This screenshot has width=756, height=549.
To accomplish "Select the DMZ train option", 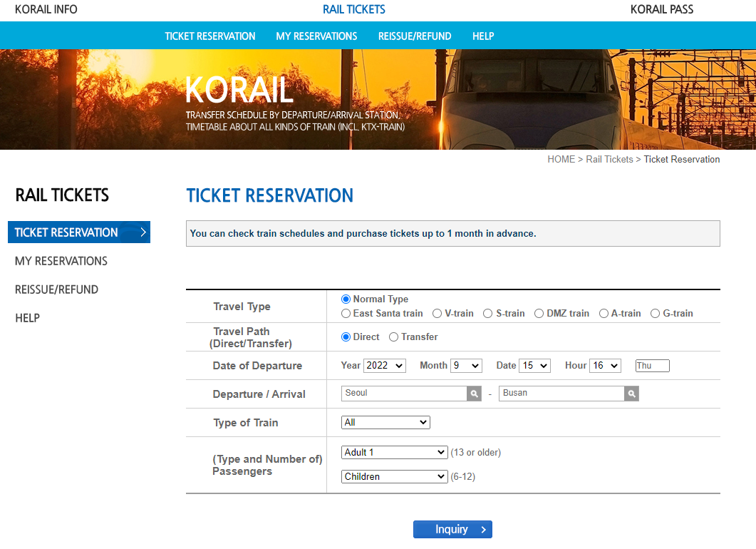I will [x=539, y=313].
